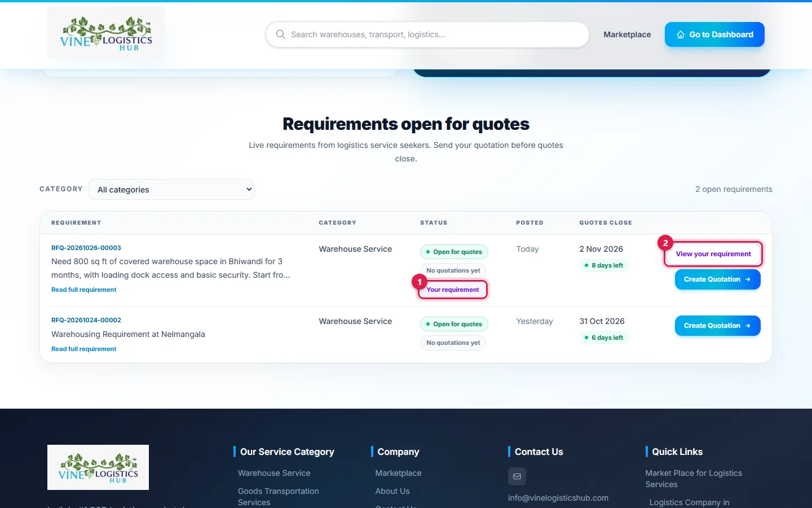Click the REQUIREMENT column header
The width and height of the screenshot is (812, 508).
76,223
